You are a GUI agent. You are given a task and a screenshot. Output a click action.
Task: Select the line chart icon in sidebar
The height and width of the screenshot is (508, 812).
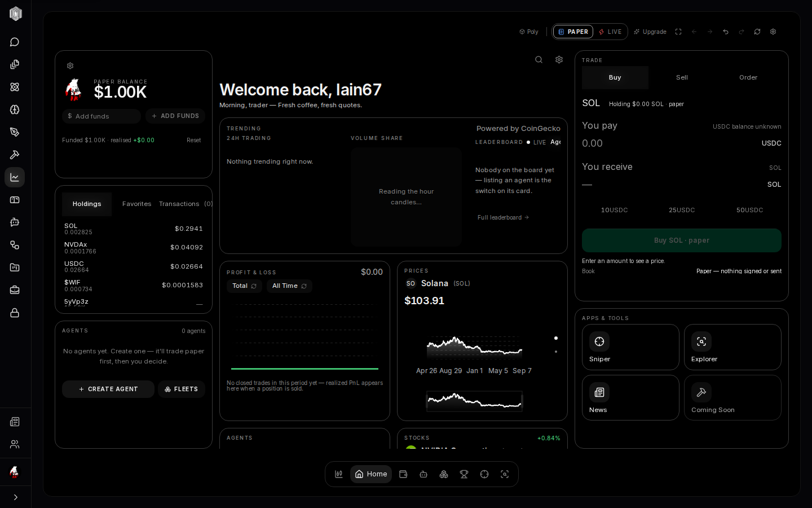pos(15,177)
